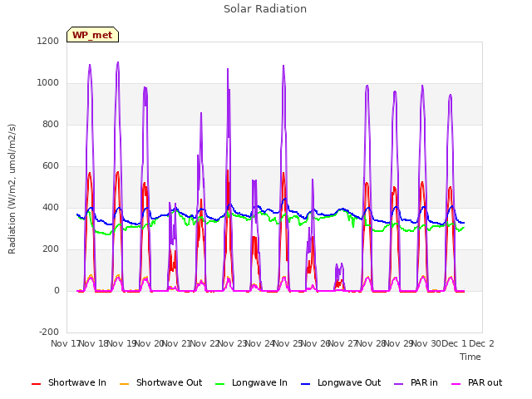Click the Longwave In legend label
Screen dimensions: 532x399
point(259,382)
